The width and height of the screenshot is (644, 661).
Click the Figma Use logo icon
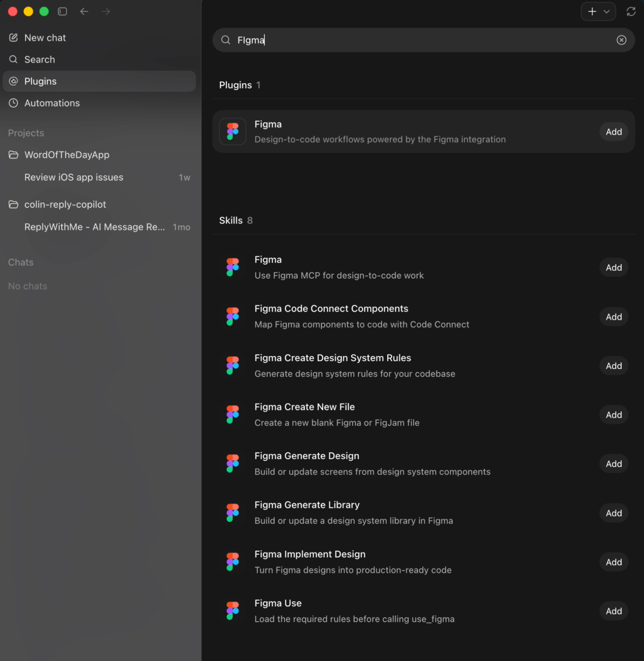coord(233,611)
